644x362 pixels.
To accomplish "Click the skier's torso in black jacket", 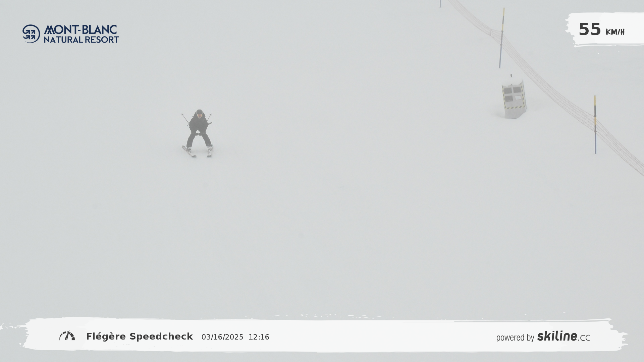I will pos(199,123).
